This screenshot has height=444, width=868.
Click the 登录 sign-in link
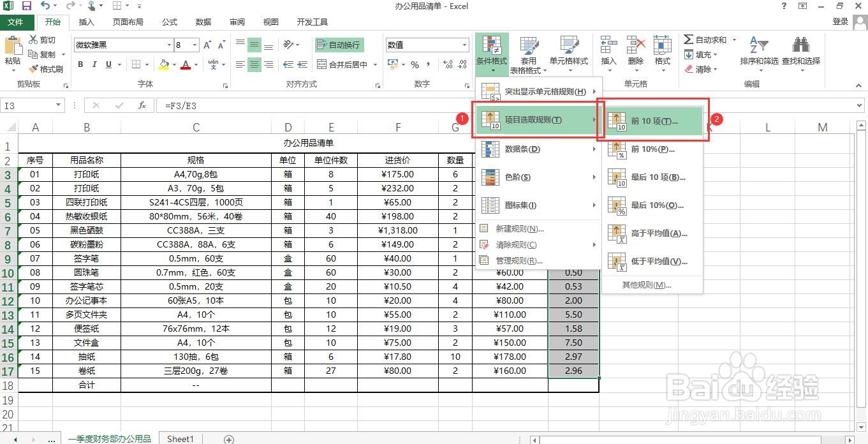(x=840, y=21)
